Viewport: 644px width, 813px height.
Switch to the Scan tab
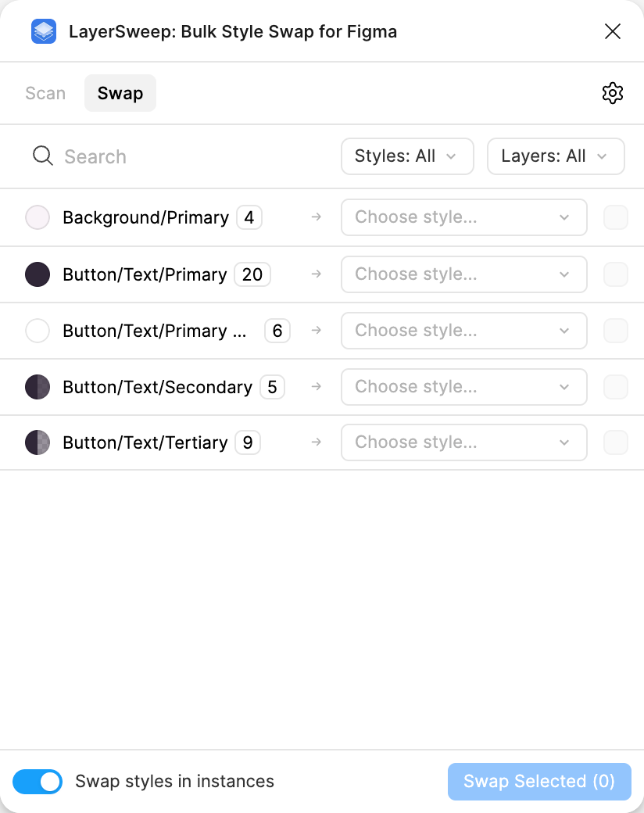pyautogui.click(x=45, y=93)
